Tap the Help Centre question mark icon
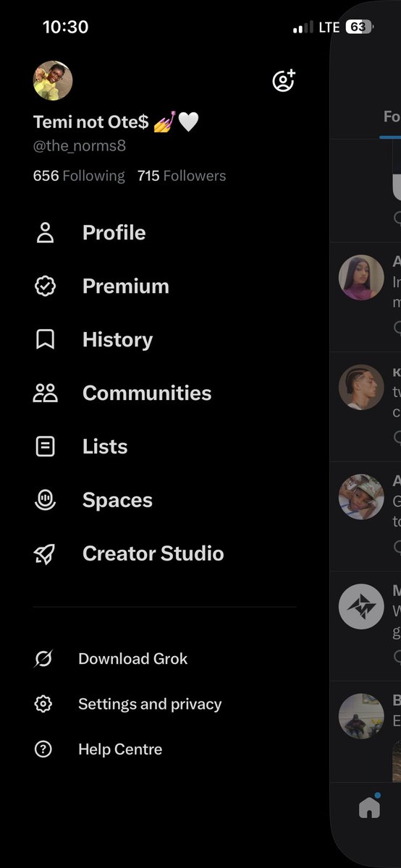The image size is (401, 868). (x=43, y=749)
